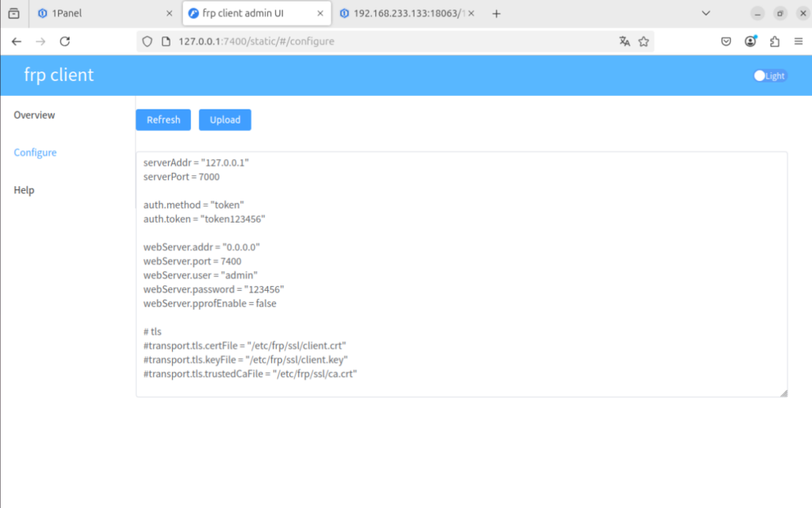
Task: Expand the list all tabs chevron
Action: click(x=706, y=13)
